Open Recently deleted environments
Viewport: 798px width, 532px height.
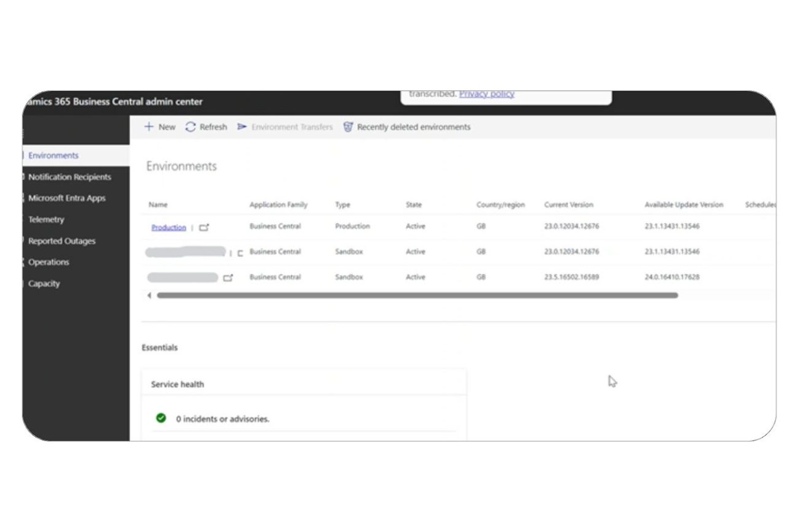414,127
